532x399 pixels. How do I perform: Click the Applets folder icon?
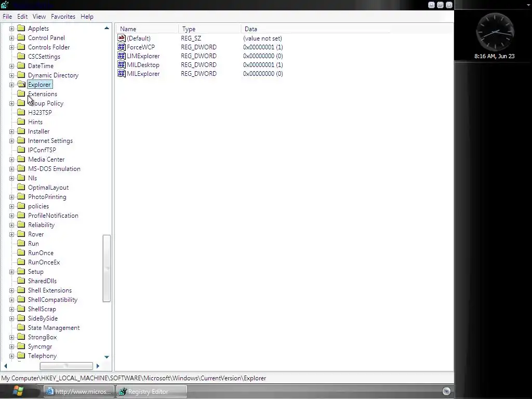(21, 28)
